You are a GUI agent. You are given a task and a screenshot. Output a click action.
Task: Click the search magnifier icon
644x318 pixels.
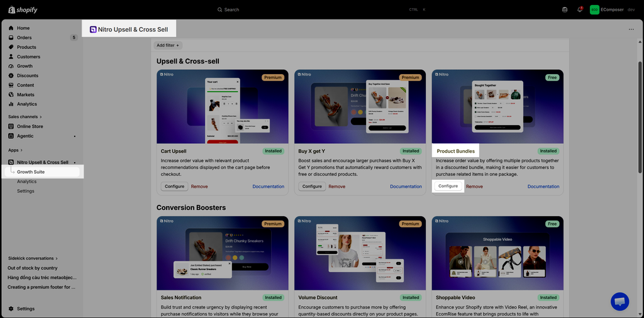pyautogui.click(x=220, y=9)
